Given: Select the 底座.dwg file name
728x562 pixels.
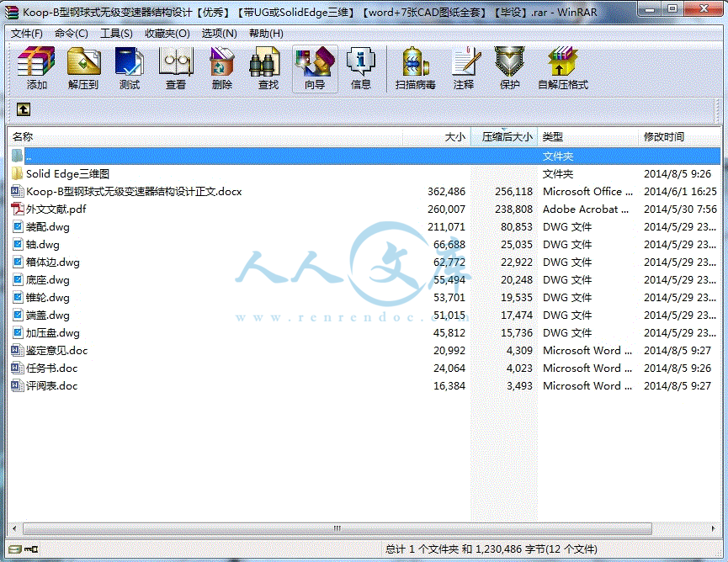Looking at the screenshot, I should 48,280.
